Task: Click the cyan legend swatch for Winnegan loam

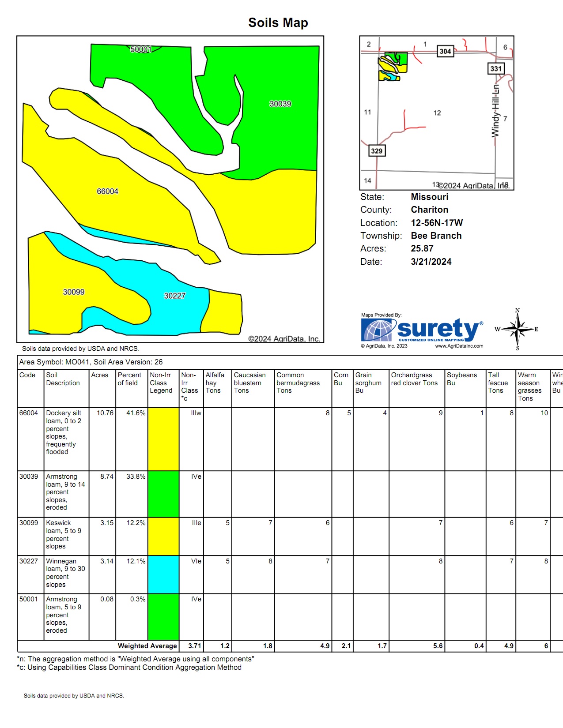Action: 163,574
